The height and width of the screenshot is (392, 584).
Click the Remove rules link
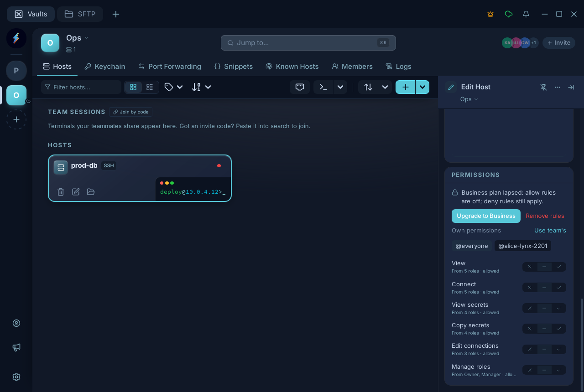coord(545,216)
